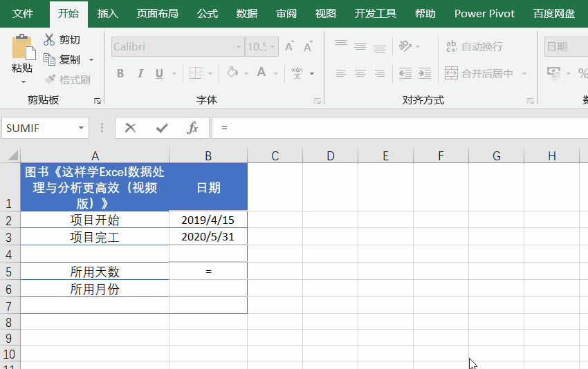Click the Cut (剪切) scissors icon

click(49, 40)
